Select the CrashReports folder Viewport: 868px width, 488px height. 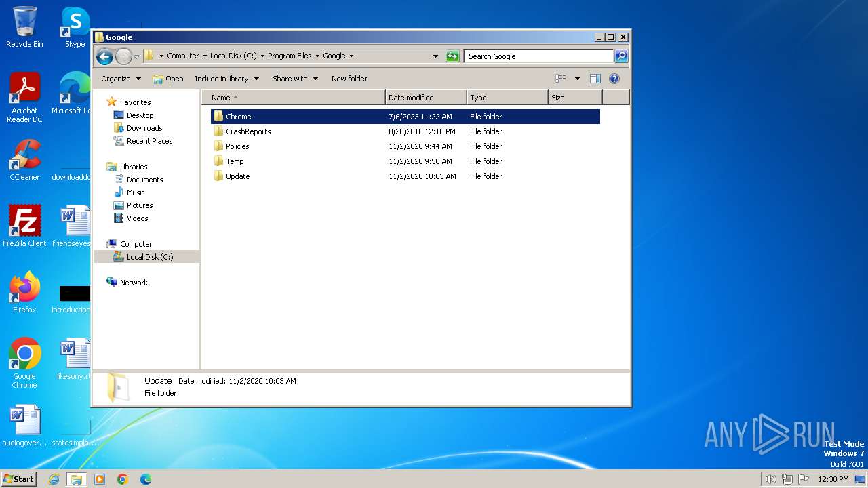coord(406,131)
